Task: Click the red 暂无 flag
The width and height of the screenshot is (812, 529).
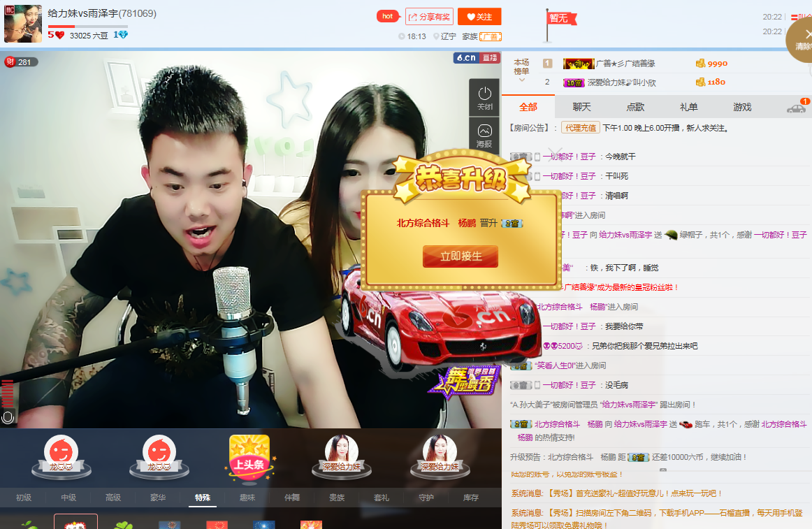Action: 560,19
